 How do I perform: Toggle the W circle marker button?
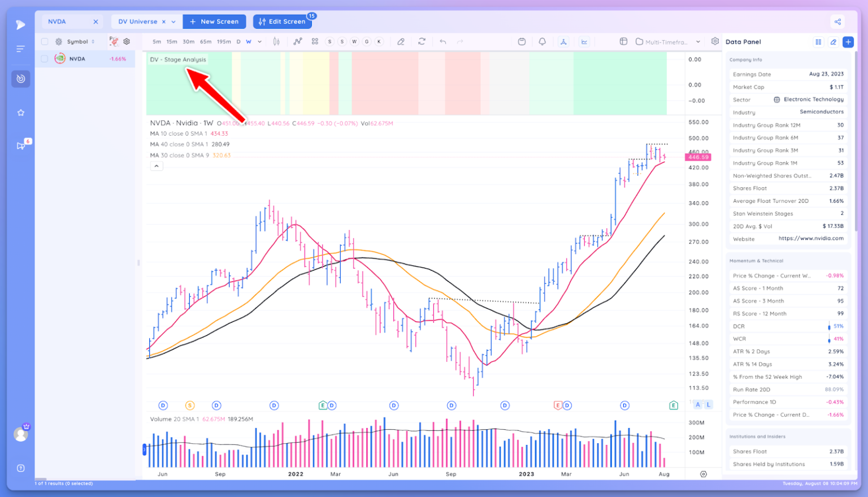tap(354, 41)
